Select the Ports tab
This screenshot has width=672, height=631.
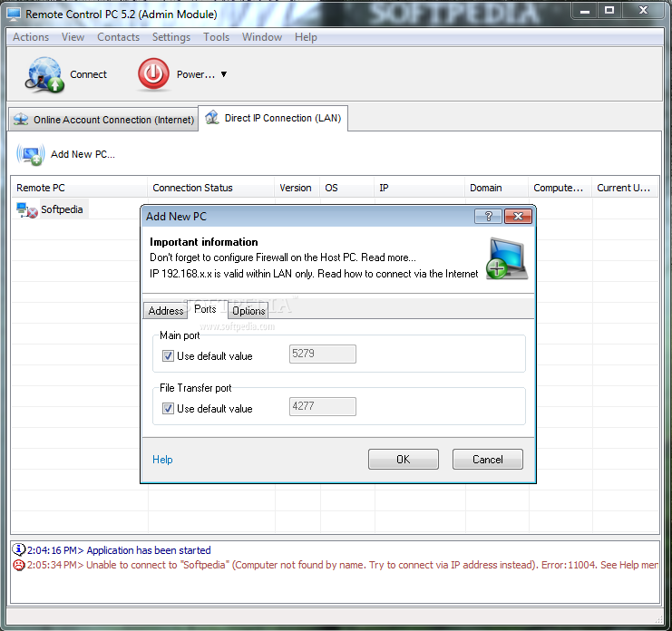tap(205, 309)
